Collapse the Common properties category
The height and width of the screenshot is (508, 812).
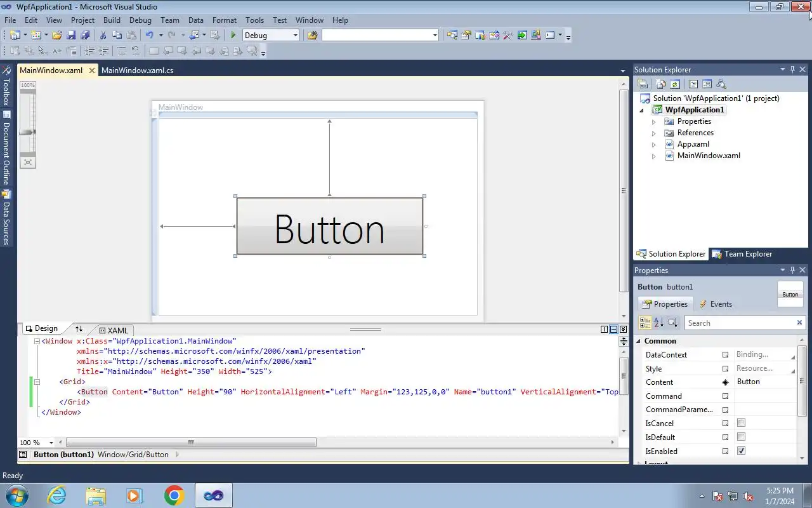tap(639, 341)
